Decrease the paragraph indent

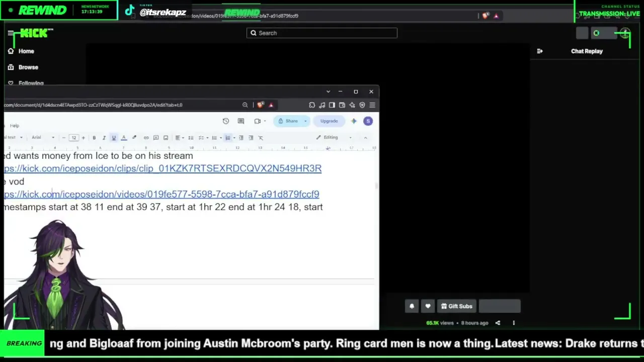coord(241,138)
